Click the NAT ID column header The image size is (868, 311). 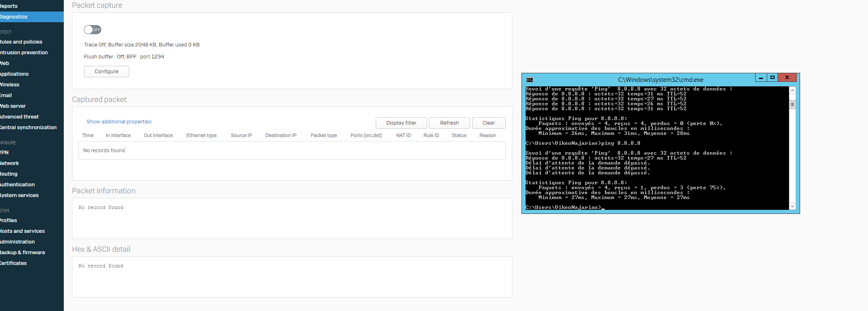403,135
